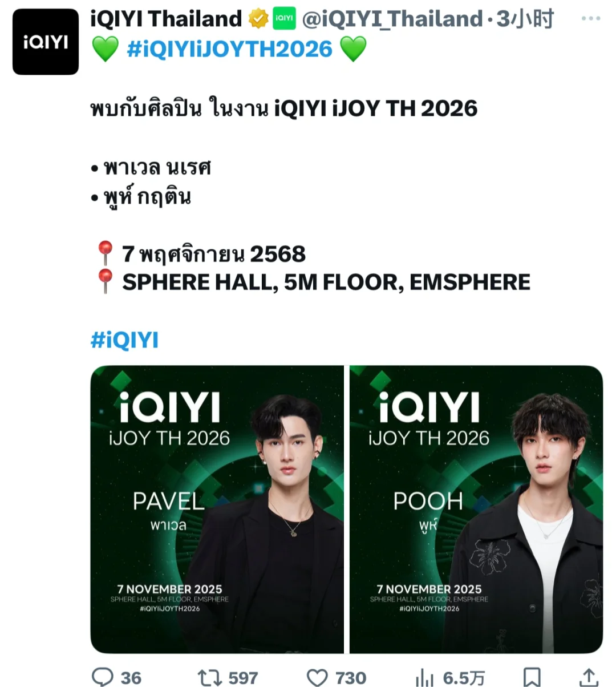Open the view analytics bar icon
The width and height of the screenshot is (616, 687).
tap(425, 677)
